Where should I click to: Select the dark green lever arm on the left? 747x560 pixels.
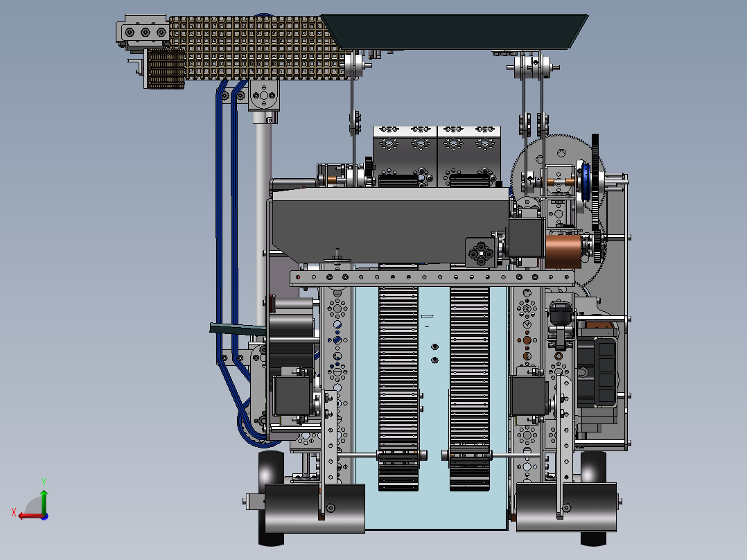238,329
